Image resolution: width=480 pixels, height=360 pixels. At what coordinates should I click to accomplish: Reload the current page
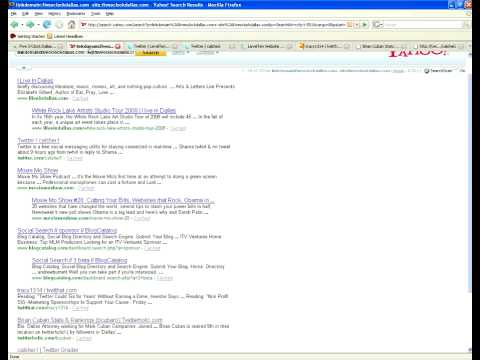tap(47, 25)
